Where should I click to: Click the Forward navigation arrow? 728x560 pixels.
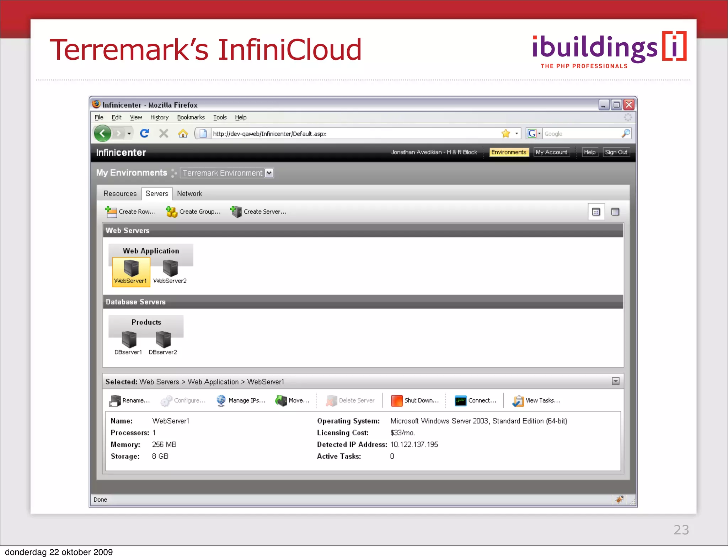pos(119,134)
